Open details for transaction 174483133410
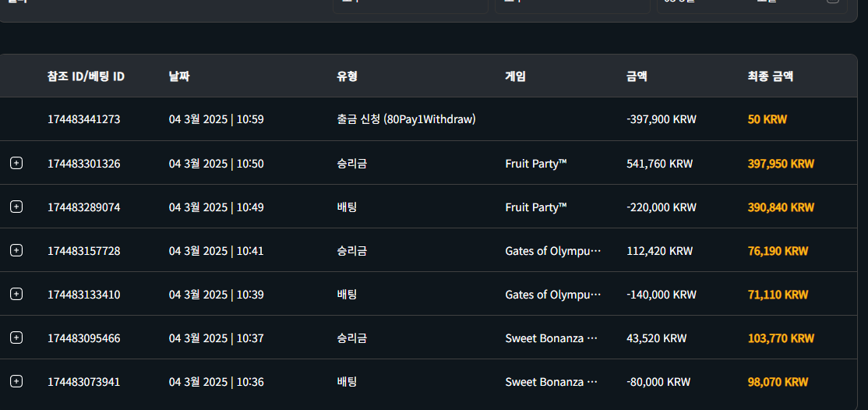Viewport: 868px width, 410px height. click(16, 294)
